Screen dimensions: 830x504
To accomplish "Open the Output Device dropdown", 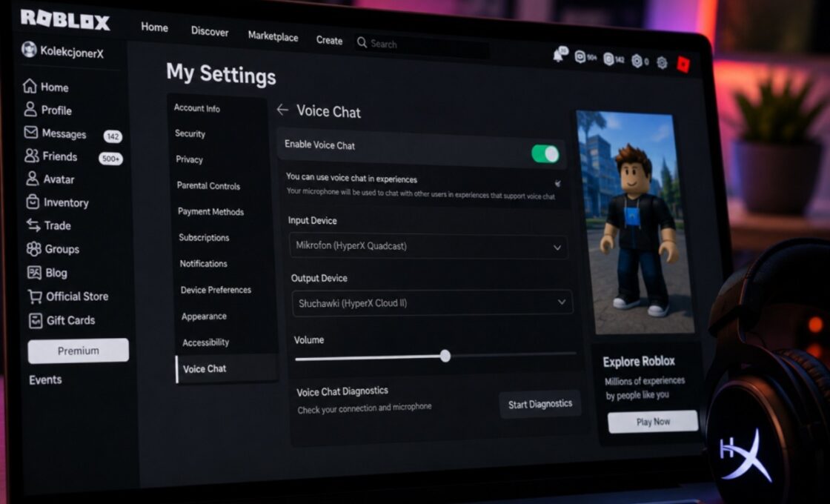I will pos(432,303).
